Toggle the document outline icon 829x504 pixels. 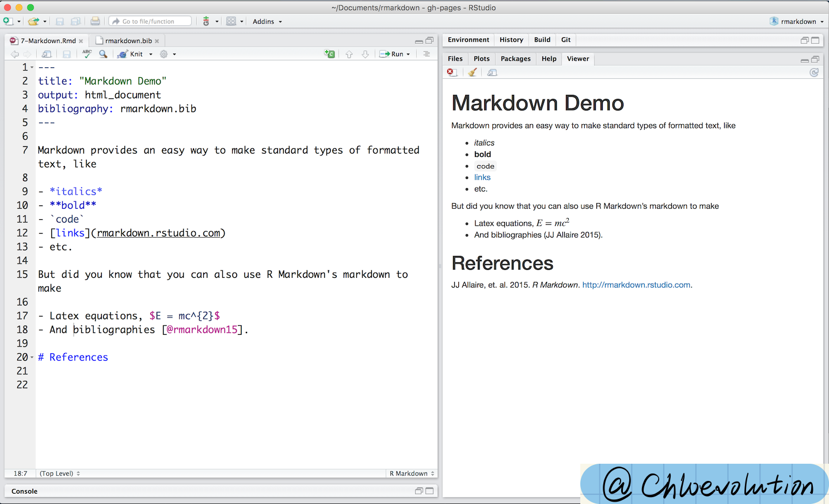pyautogui.click(x=427, y=54)
